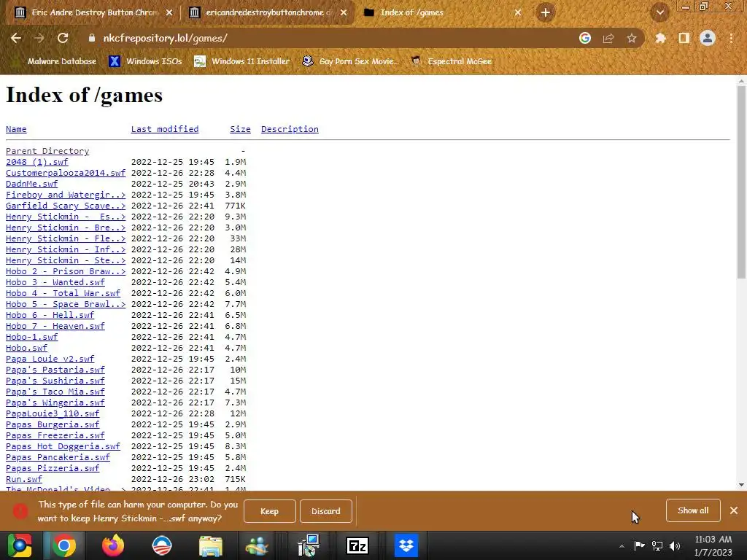Show all downloads

tap(693, 510)
